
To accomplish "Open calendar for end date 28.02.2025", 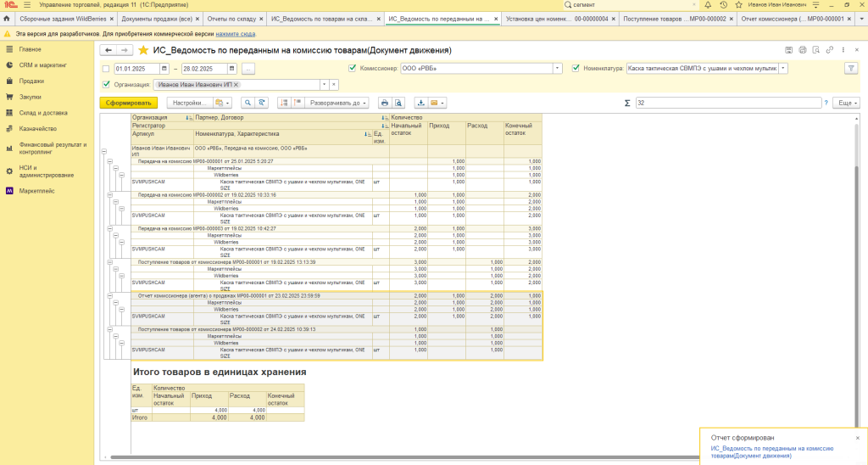I will tap(231, 69).
